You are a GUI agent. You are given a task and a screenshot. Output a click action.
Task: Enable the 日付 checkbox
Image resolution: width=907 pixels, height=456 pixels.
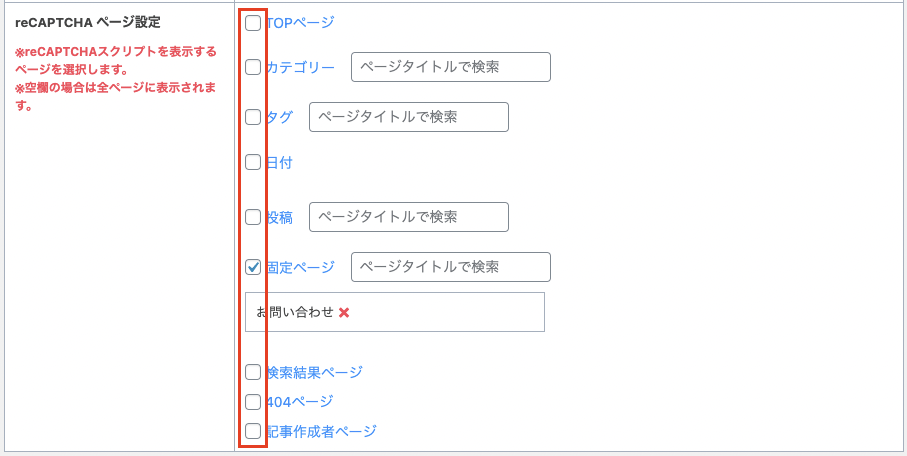[253, 162]
